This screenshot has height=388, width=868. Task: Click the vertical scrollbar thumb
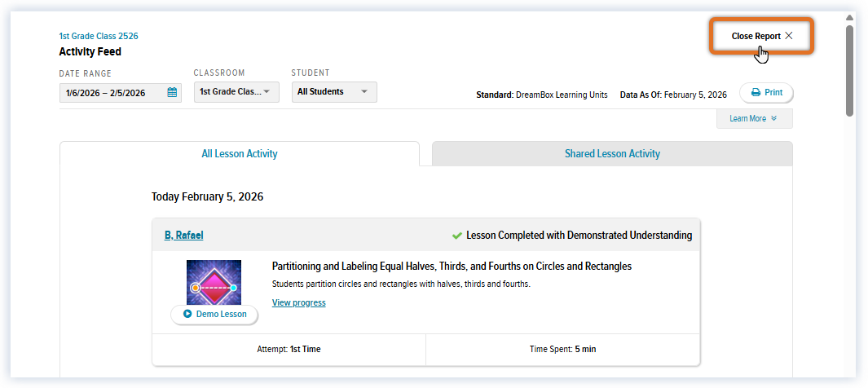pos(849,71)
